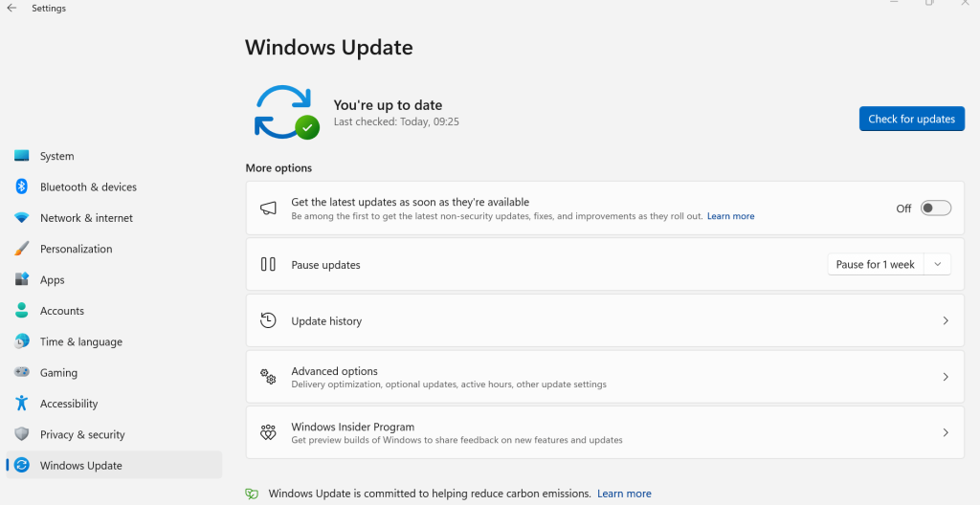Expand Advanced options with its chevron
Image resolution: width=980 pixels, height=505 pixels.
click(946, 377)
